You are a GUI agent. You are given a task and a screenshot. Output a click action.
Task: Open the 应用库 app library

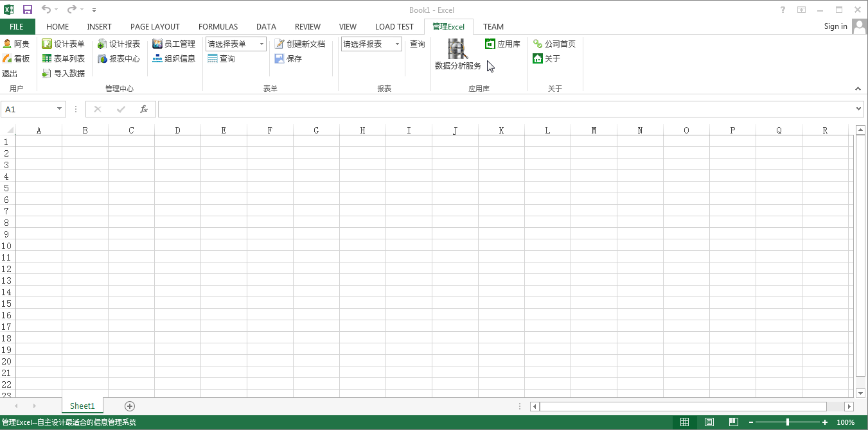[502, 44]
